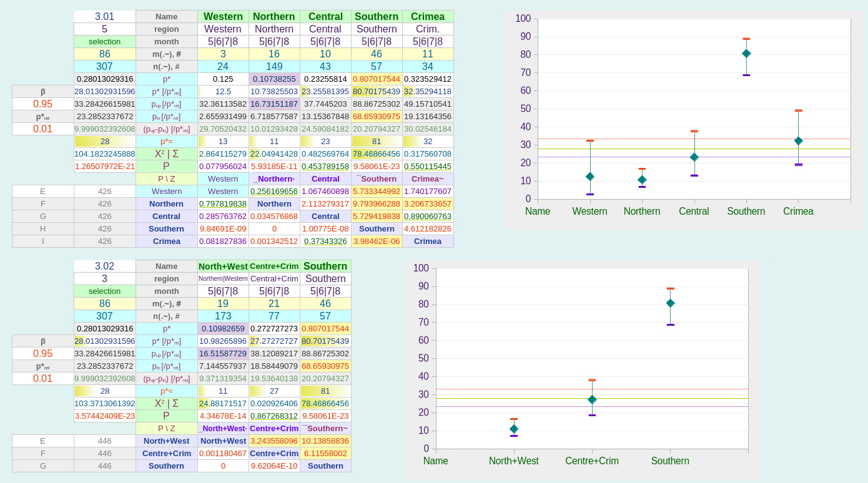Click the cell 2.864115279
Screen dimensions: 868x483
[x=223, y=154]
